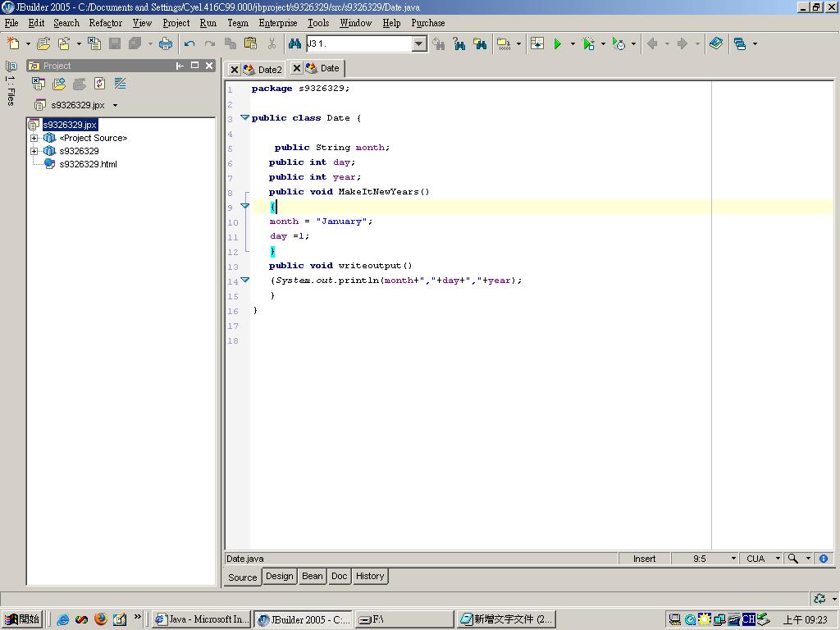Click Add files to project icon

point(59,84)
